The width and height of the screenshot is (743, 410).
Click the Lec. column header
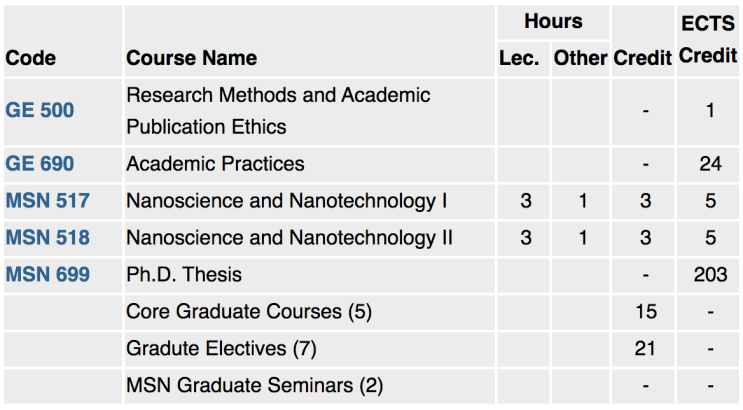[x=519, y=58]
